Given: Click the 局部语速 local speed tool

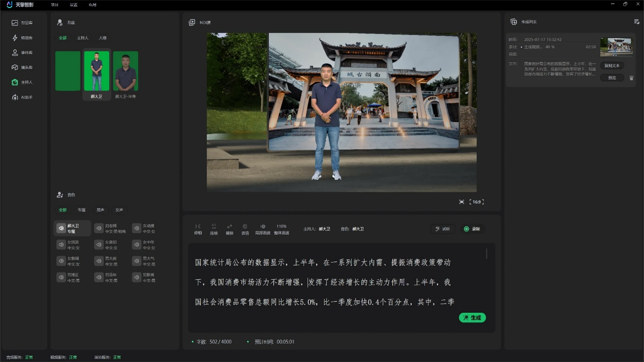Looking at the screenshot, I should [262, 228].
